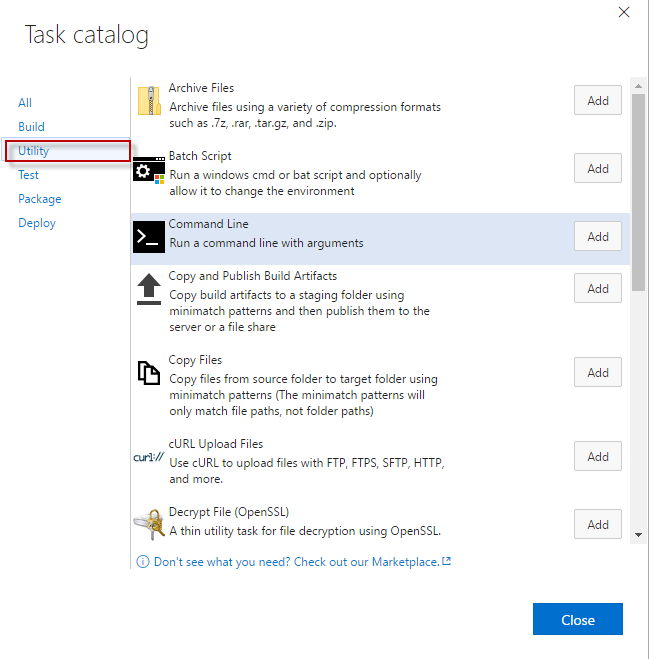Select the All category tab

click(25, 103)
